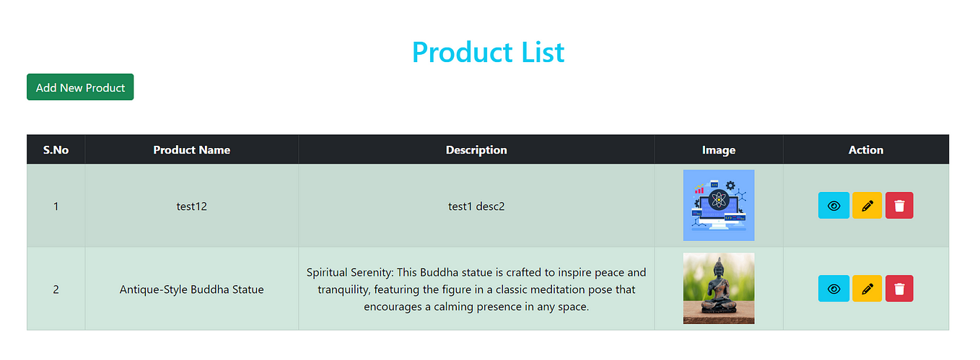980x360 pixels.
Task: Click the Spiritual Serenity description text
Action: click(x=476, y=289)
